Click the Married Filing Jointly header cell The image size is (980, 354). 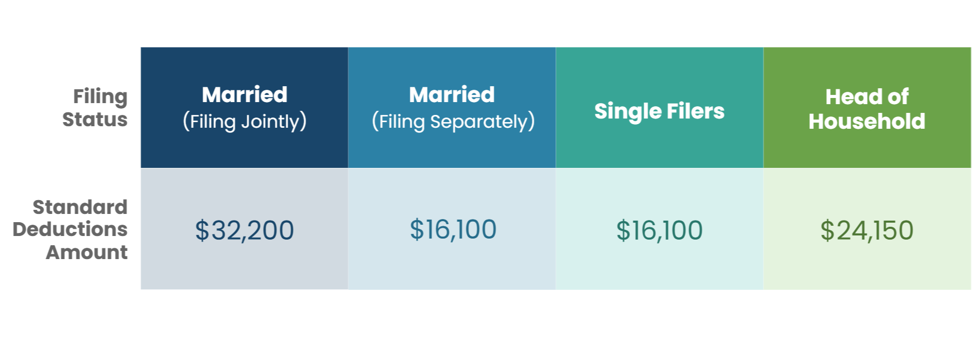245,108
